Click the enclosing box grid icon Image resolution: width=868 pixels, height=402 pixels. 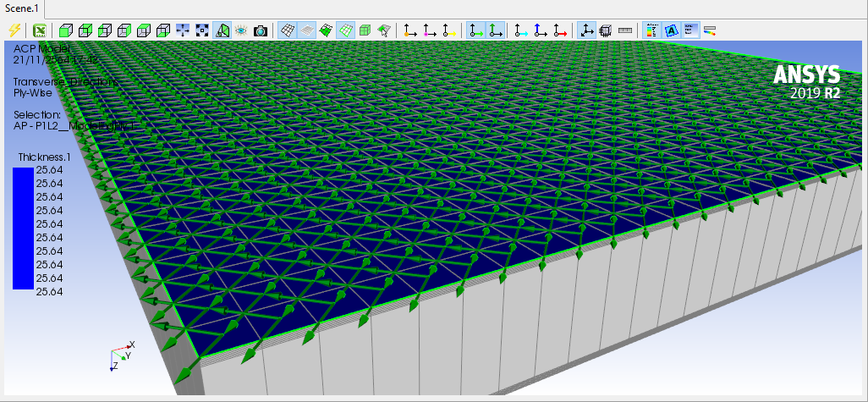point(606,31)
